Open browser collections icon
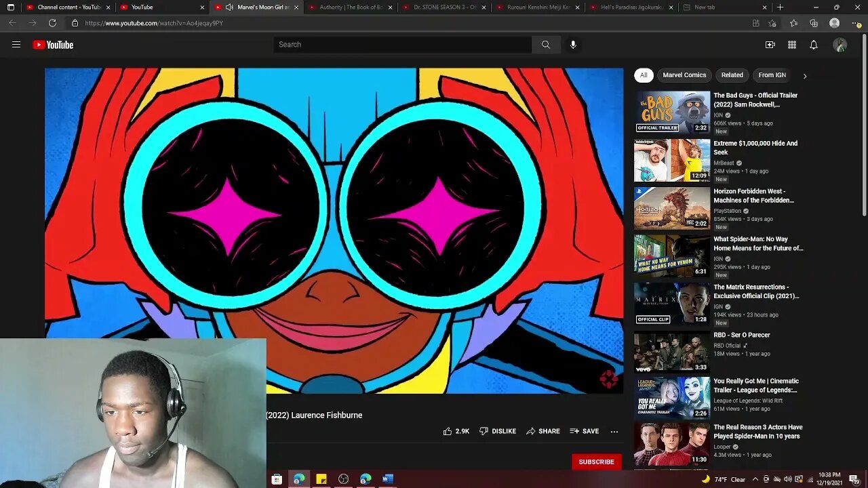This screenshot has height=488, width=868. [x=814, y=23]
